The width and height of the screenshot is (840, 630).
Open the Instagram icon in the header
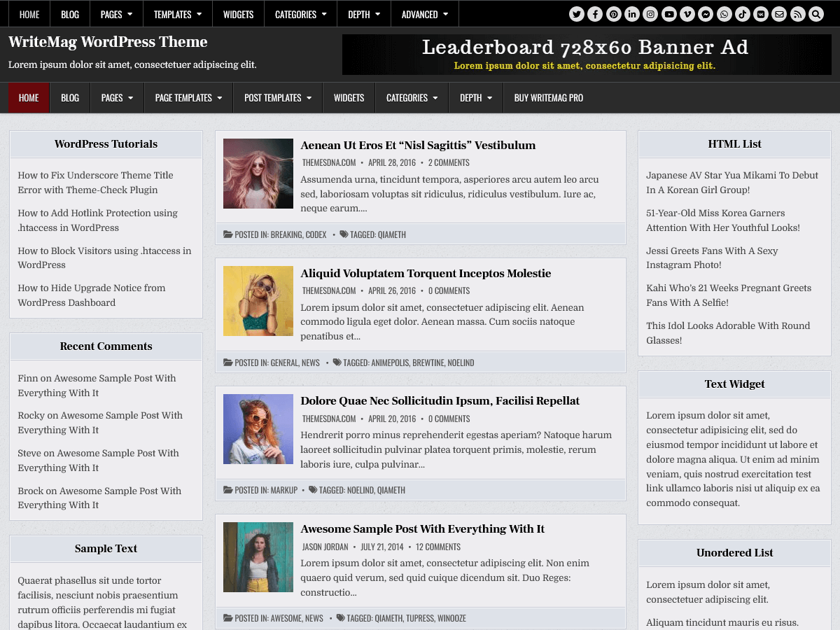650,13
